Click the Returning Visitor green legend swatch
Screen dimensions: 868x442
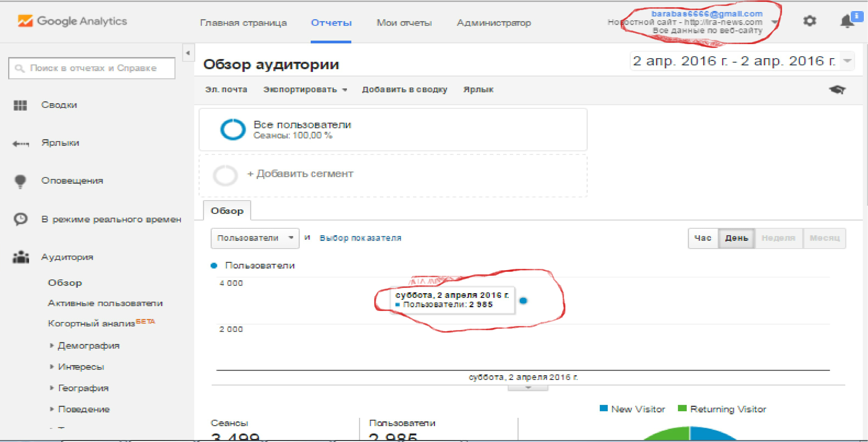coord(682,408)
